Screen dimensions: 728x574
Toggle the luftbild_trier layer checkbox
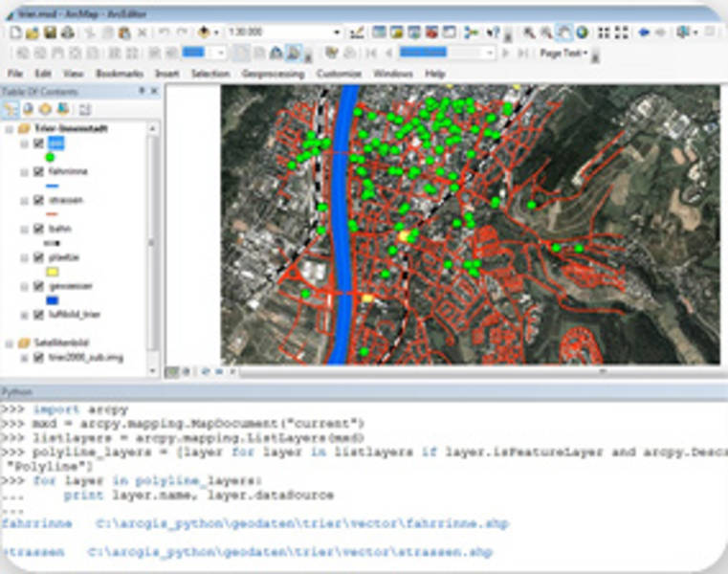pyautogui.click(x=38, y=316)
